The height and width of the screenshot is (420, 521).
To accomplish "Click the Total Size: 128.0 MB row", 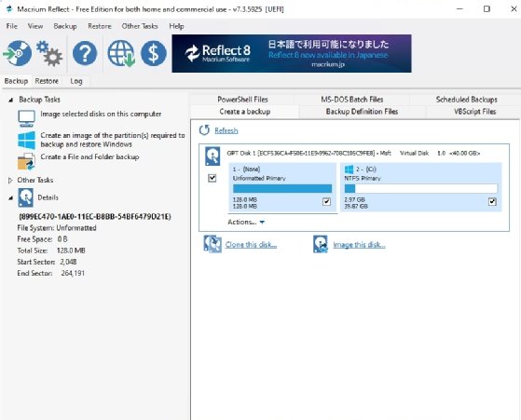I will point(51,251).
